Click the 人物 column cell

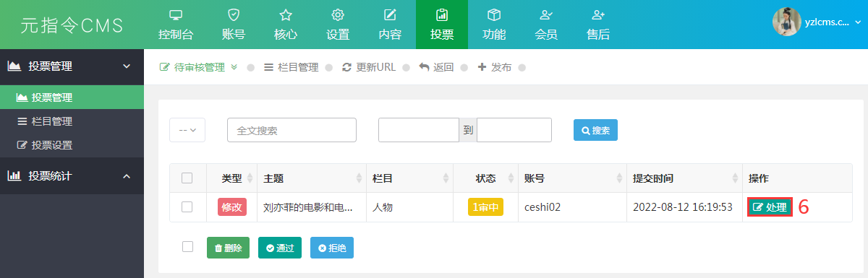382,207
